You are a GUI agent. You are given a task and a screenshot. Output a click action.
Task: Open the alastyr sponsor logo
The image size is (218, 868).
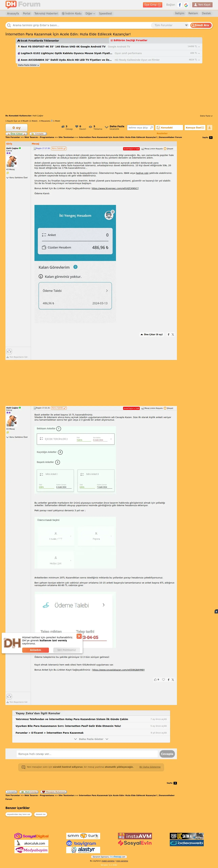[83, 850]
